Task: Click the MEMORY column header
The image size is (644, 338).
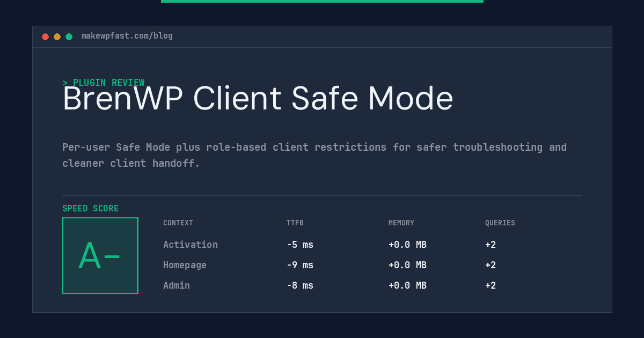Action: tap(401, 223)
